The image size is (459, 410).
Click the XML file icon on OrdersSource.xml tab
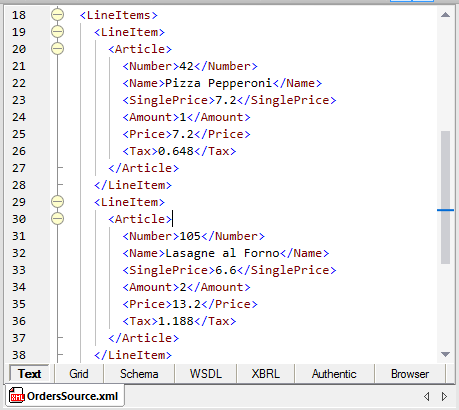tap(16, 396)
